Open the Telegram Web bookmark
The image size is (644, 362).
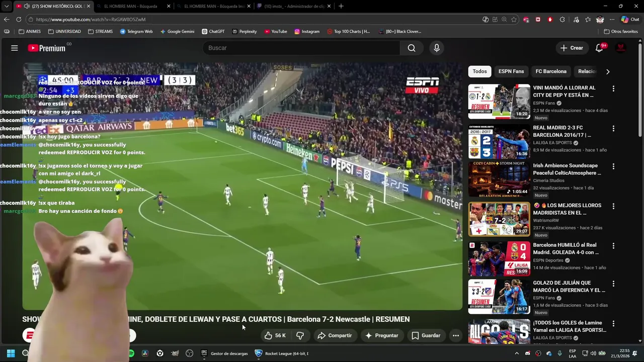(136, 31)
